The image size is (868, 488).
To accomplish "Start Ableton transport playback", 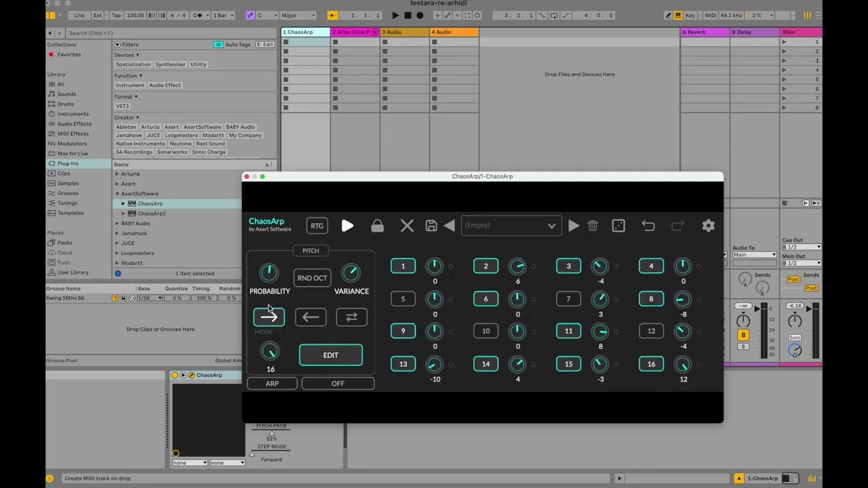I will pyautogui.click(x=395, y=15).
